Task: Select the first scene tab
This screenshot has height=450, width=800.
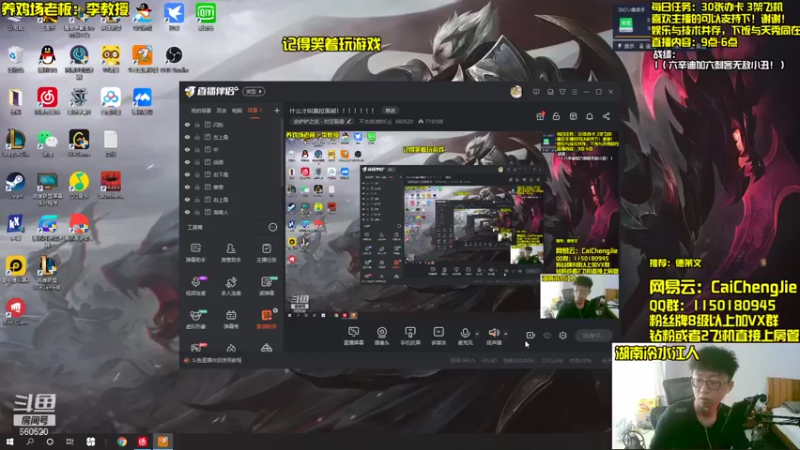Action: [201, 110]
